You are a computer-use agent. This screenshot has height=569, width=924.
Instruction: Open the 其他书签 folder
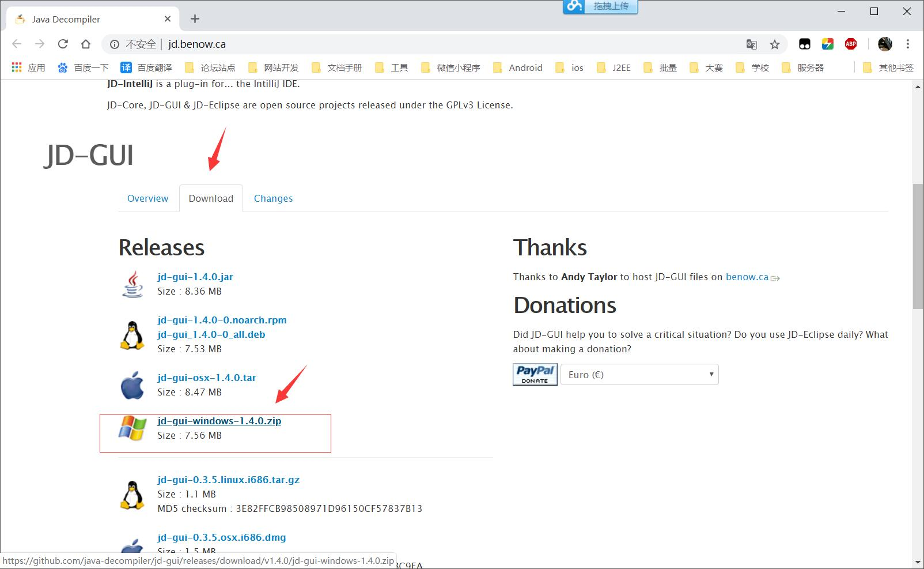pyautogui.click(x=888, y=67)
